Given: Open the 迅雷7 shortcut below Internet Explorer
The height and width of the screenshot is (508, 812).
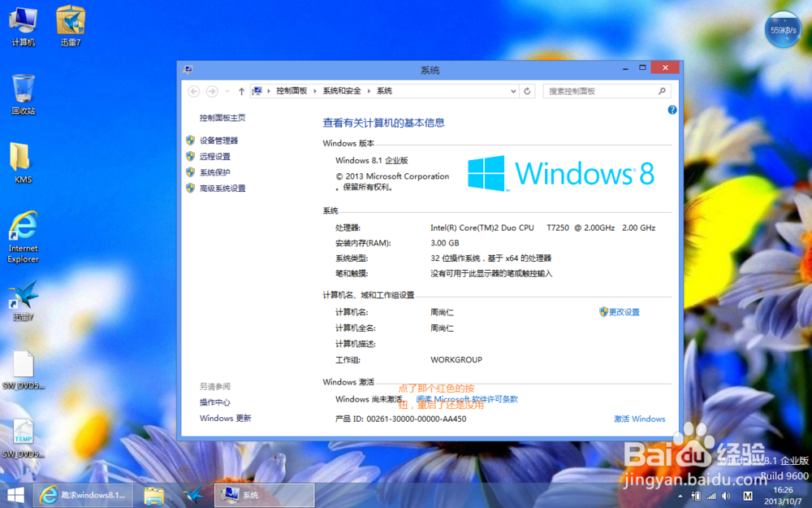Looking at the screenshot, I should (24, 301).
